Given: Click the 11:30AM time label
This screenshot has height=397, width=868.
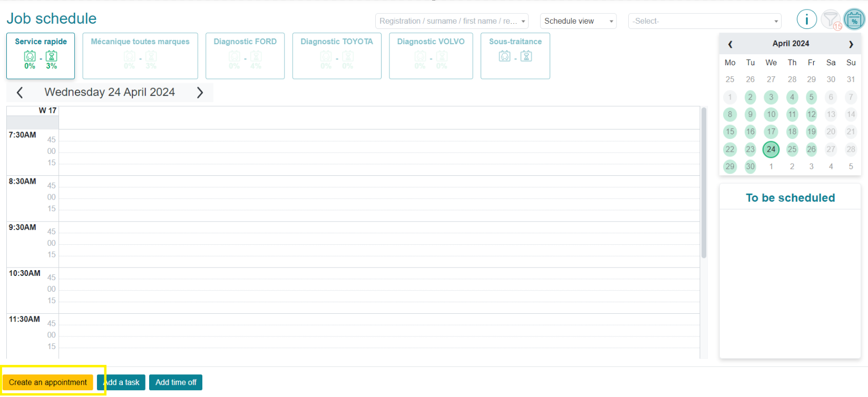Looking at the screenshot, I should (24, 319).
